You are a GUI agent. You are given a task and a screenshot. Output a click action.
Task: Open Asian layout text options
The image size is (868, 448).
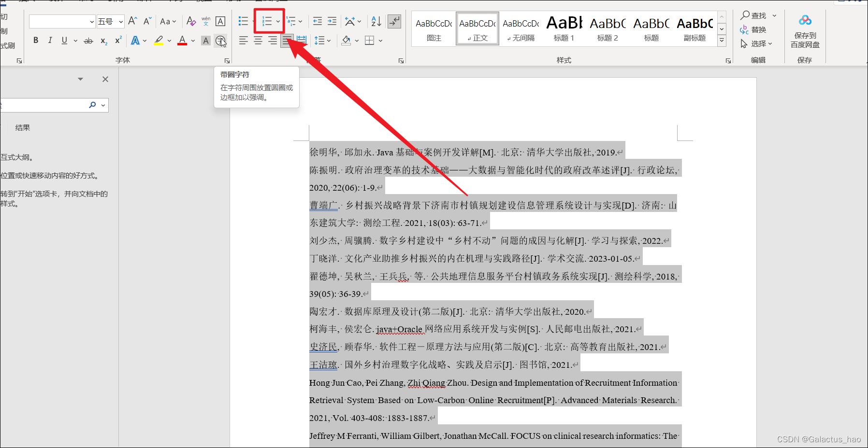pyautogui.click(x=350, y=21)
